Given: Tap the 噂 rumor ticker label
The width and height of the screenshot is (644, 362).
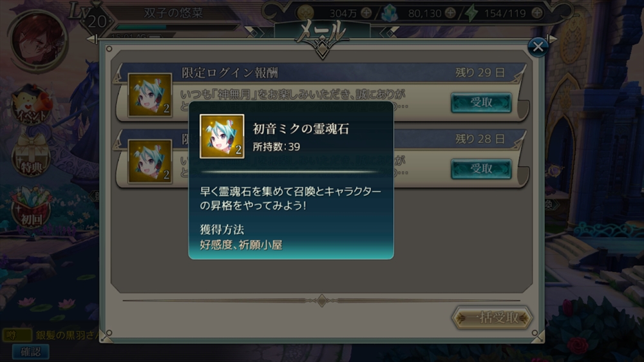Looking at the screenshot, I should [x=17, y=335].
